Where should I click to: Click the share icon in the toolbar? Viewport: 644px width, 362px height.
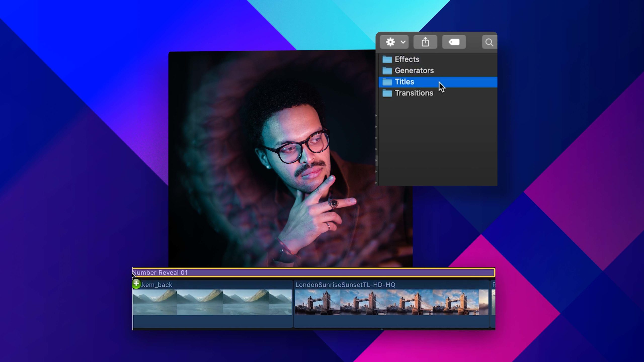click(425, 42)
